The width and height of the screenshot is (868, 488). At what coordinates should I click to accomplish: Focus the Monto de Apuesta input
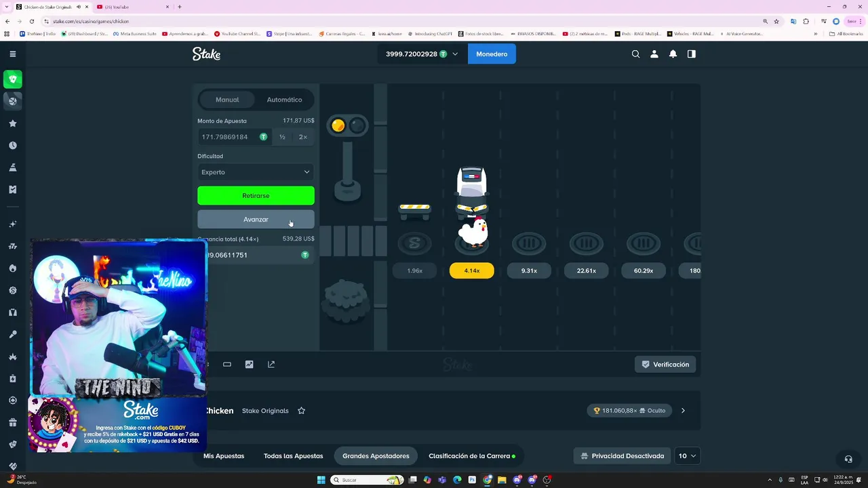(x=235, y=137)
